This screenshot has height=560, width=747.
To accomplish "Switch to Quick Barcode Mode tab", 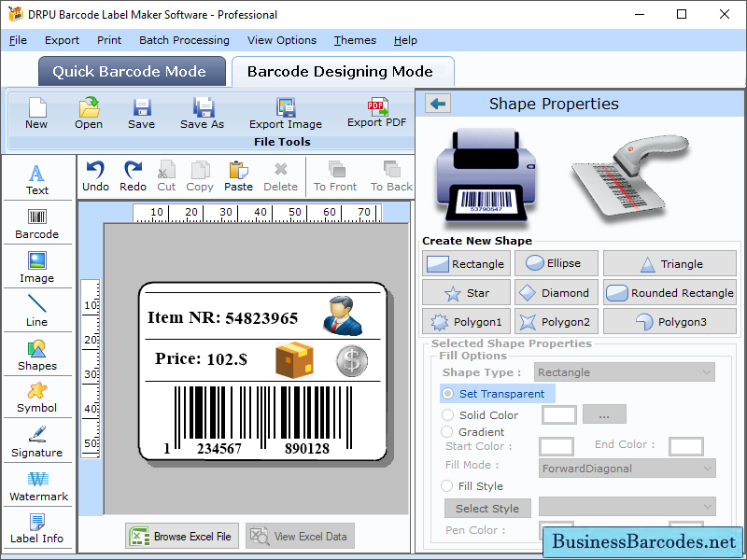I will tap(132, 72).
